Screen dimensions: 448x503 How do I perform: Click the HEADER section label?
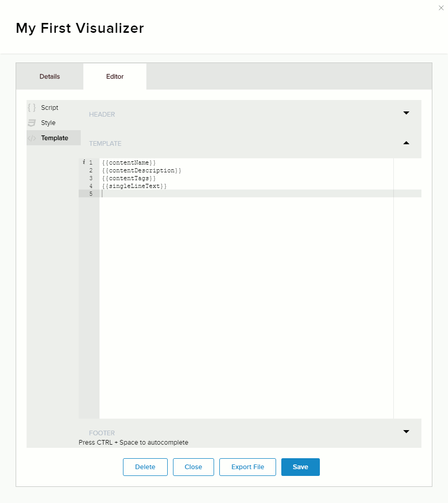click(102, 114)
